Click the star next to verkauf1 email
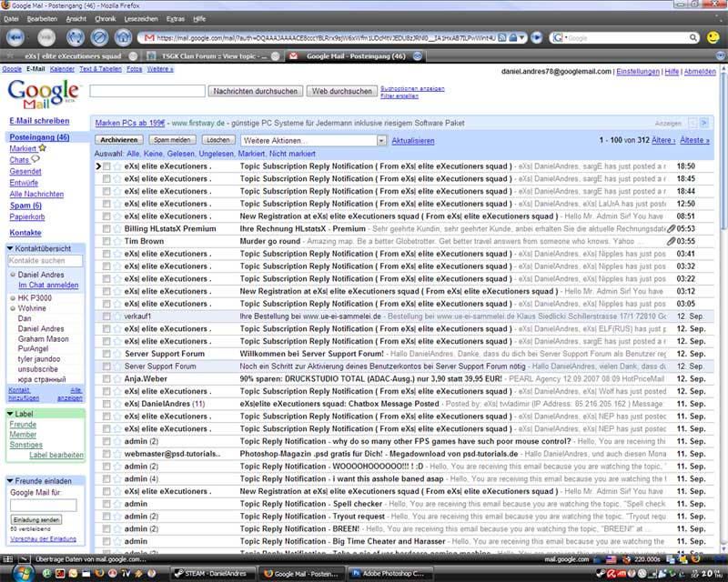This screenshot has height=582, width=728. coord(116,316)
